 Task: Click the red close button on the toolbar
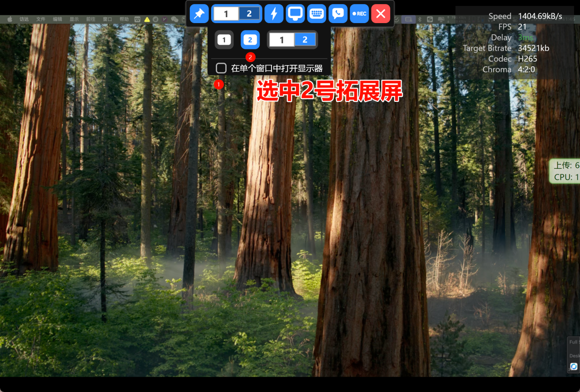(381, 14)
